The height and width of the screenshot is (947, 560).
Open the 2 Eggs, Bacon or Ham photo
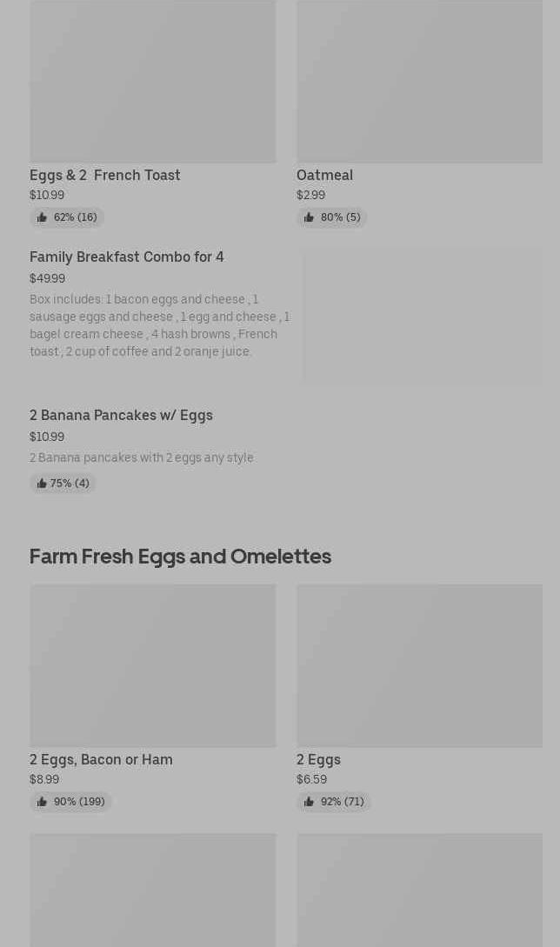(152, 665)
